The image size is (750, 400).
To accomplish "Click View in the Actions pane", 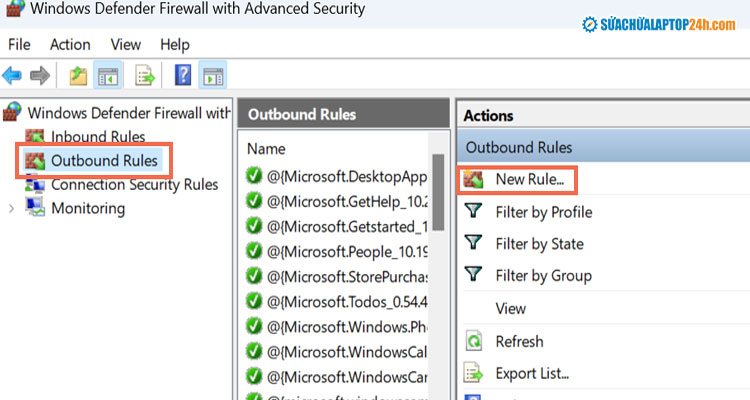I will tap(510, 309).
